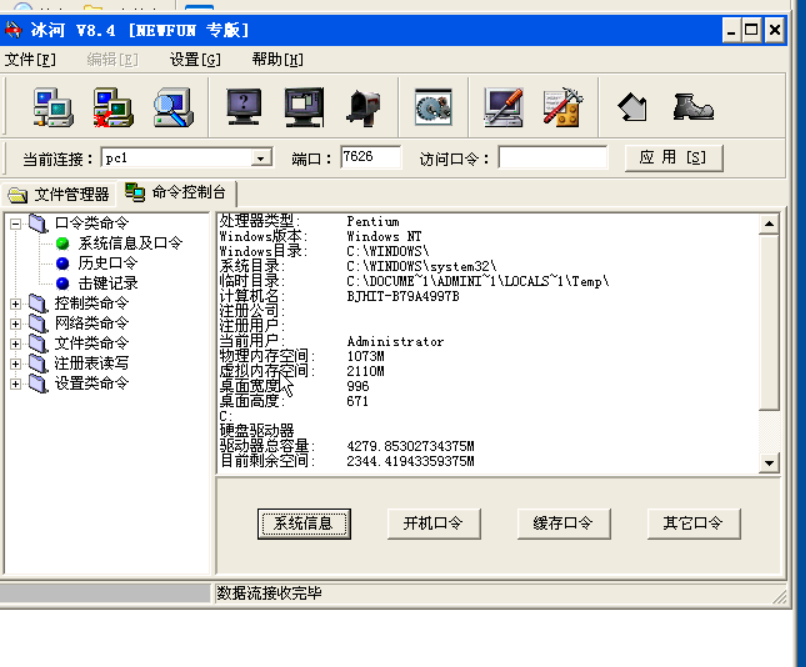Click the 其它口令 button
This screenshot has height=667, width=806.
(x=693, y=524)
